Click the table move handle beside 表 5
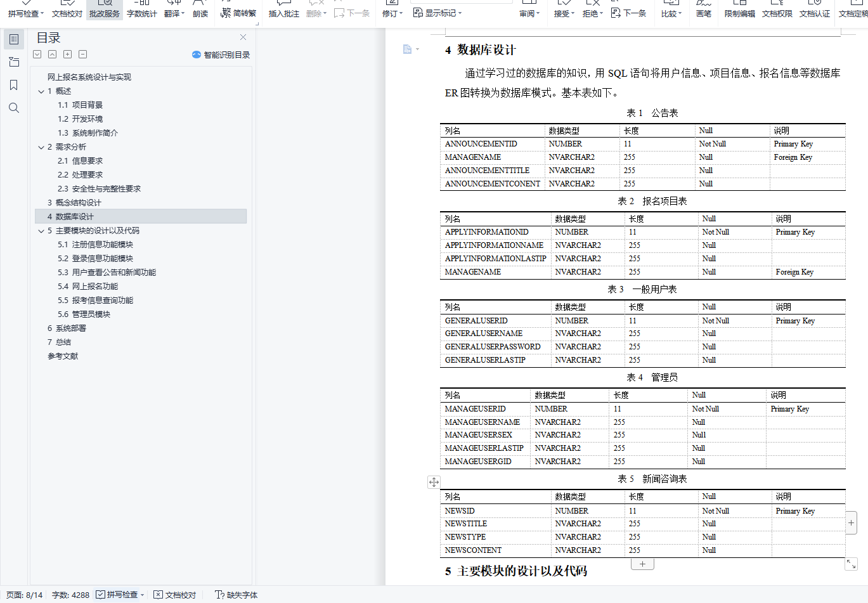The image size is (868, 603). pos(434,482)
